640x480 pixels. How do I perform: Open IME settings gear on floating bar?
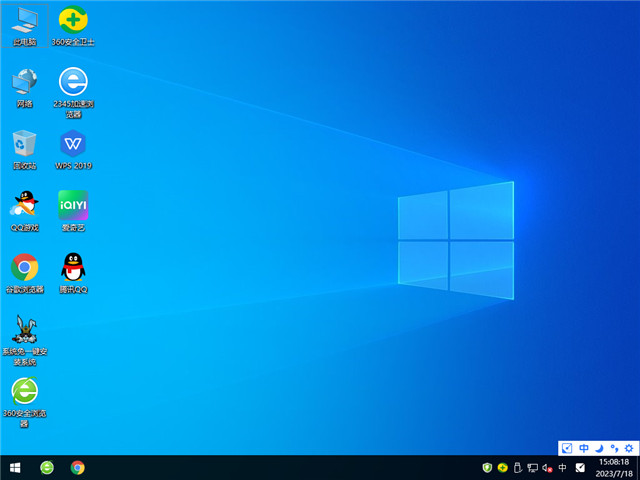[628, 448]
